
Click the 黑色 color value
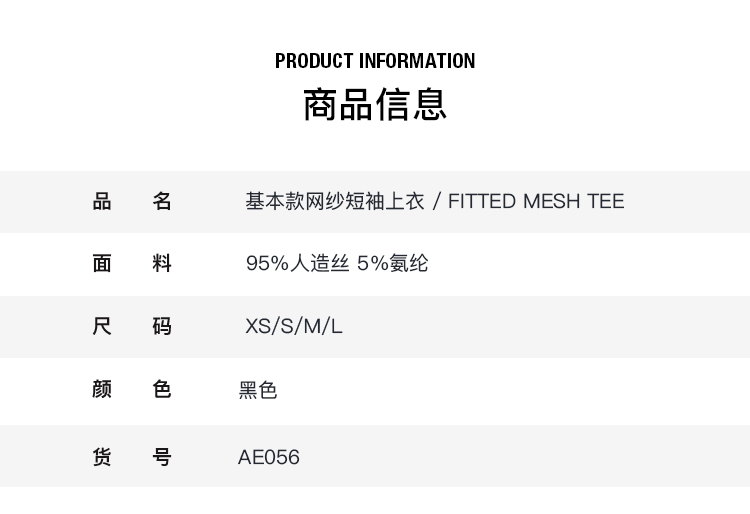pyautogui.click(x=258, y=390)
